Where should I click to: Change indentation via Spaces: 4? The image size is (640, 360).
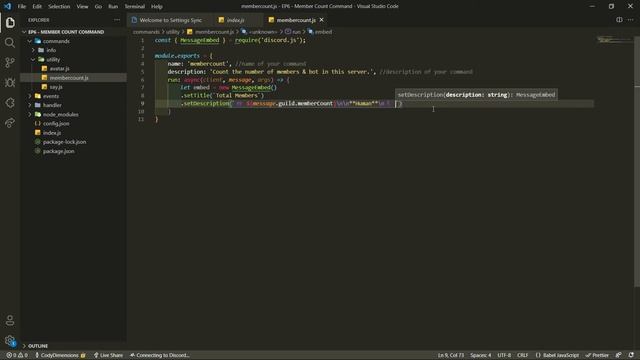click(x=480, y=355)
